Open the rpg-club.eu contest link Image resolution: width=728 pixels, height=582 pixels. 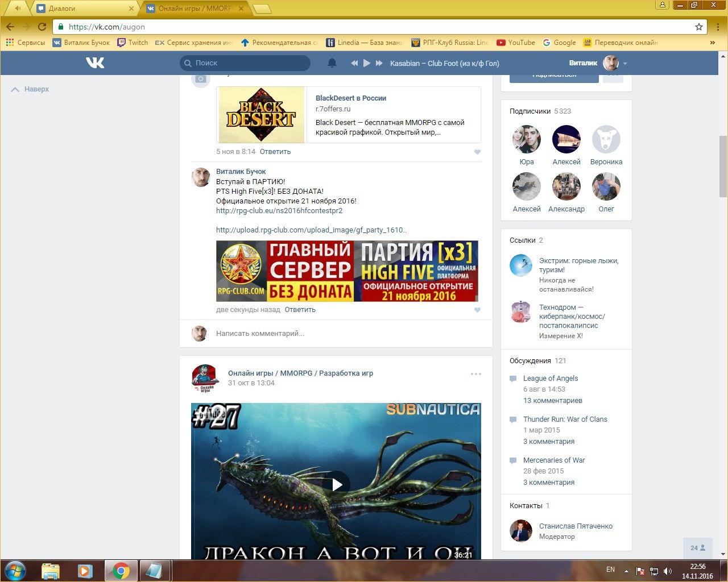[x=279, y=211]
